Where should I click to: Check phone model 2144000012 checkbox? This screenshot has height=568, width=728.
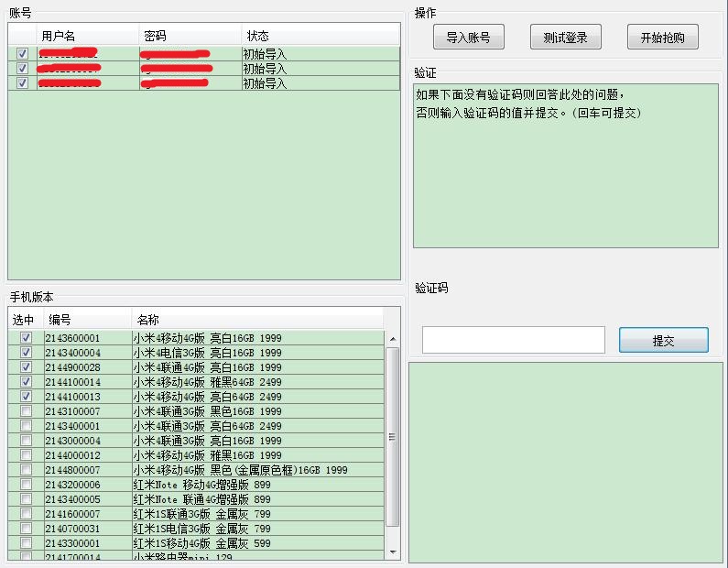tap(26, 454)
